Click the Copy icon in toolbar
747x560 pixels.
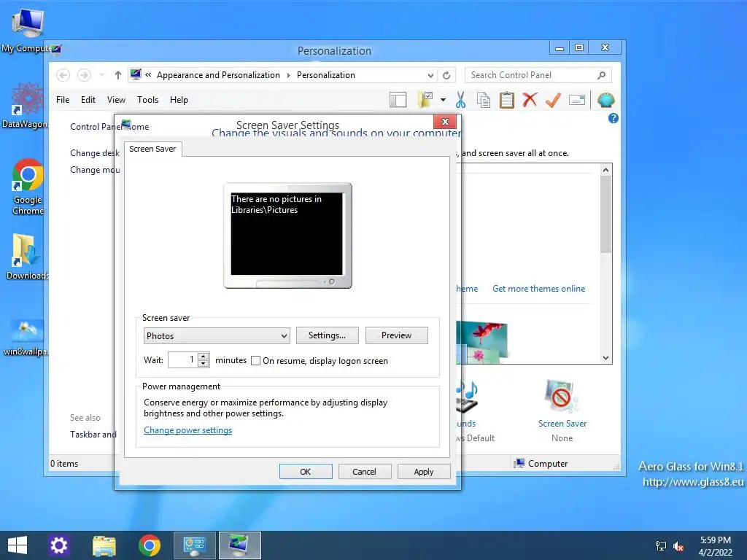(484, 100)
